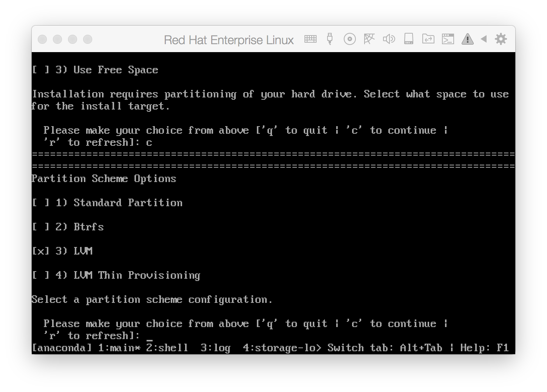Collapse toolbar icons with left arrow
Screen dimensions: 547x392
[x=484, y=39]
